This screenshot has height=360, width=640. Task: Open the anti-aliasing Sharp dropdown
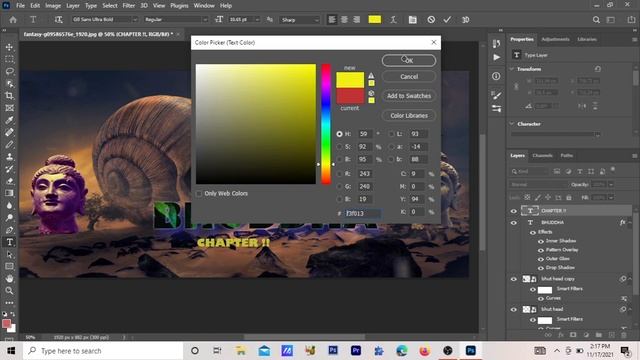[x=316, y=20]
